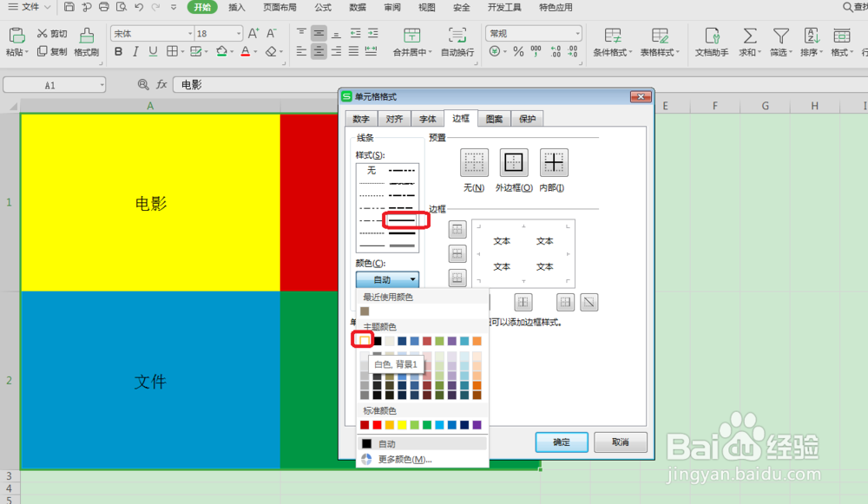Switch to the 图案 tab
The image size is (868, 504).
(x=494, y=119)
